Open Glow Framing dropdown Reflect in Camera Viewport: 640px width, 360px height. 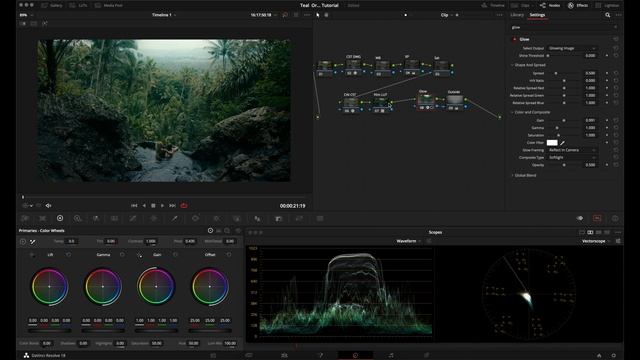572,150
